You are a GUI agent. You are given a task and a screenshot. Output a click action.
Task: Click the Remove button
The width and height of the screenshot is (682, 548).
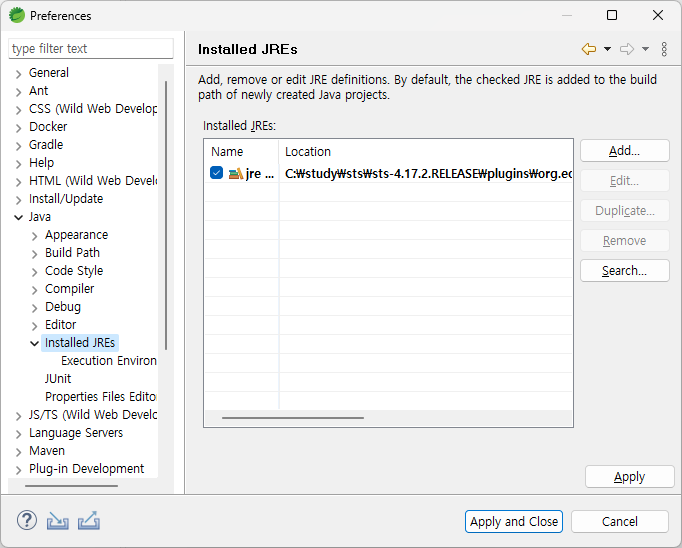point(625,241)
